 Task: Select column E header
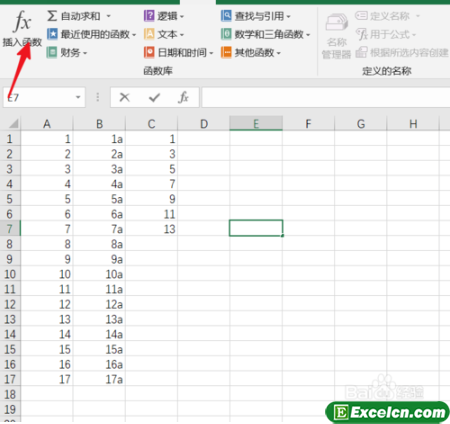click(256, 124)
